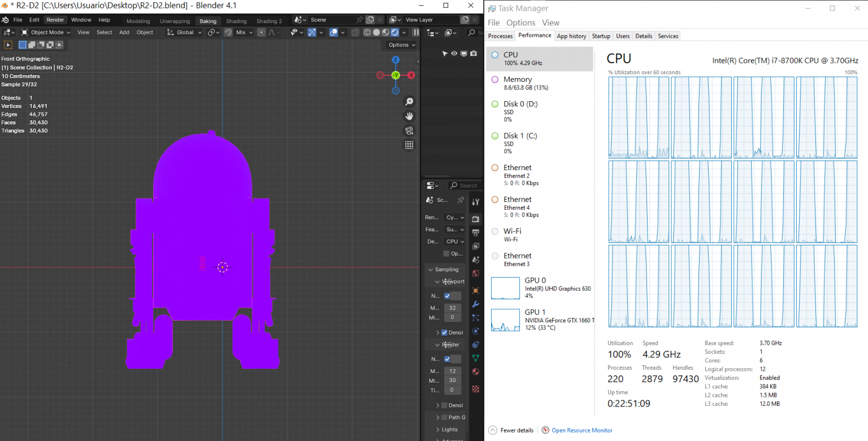Open the Object Mode dropdown
Viewport: 868px width, 441px height.
[x=46, y=33]
